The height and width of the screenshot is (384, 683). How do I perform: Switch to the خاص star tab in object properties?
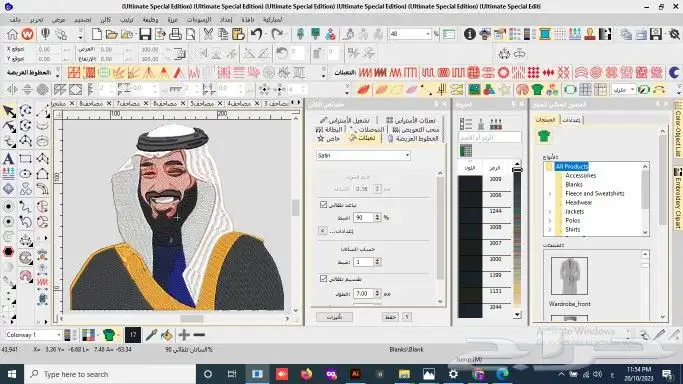[329, 138]
